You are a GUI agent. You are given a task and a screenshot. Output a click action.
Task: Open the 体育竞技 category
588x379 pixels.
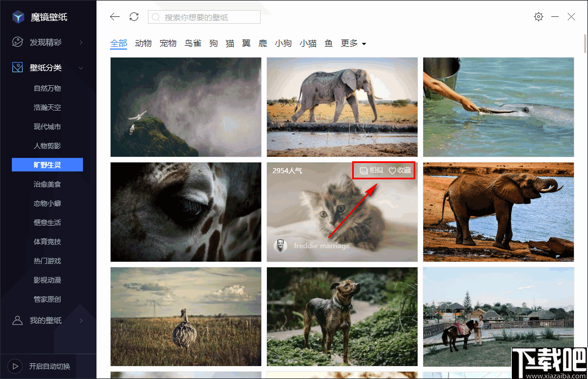[x=47, y=241]
